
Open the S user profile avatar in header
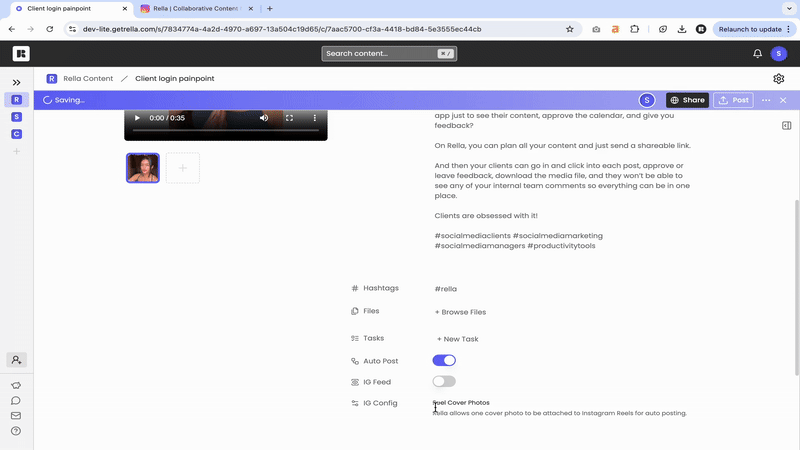[x=779, y=54]
